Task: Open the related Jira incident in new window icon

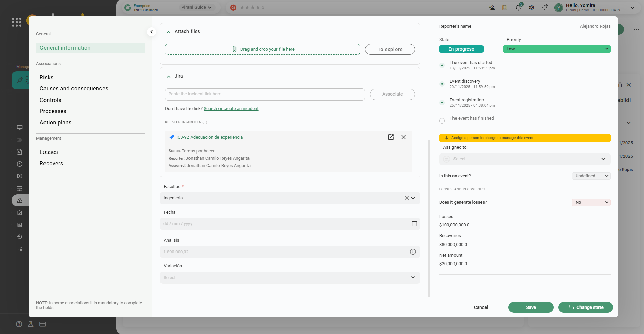Action: click(391, 137)
